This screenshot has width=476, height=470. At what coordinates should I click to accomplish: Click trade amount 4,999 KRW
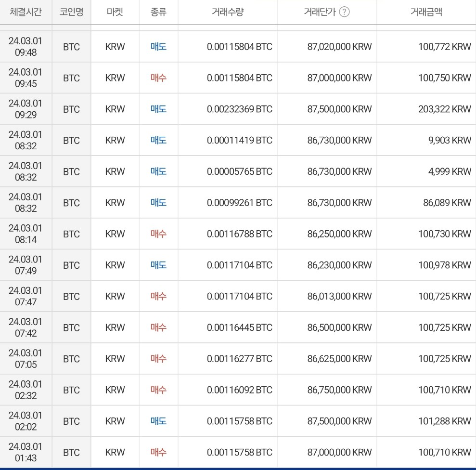[450, 171]
